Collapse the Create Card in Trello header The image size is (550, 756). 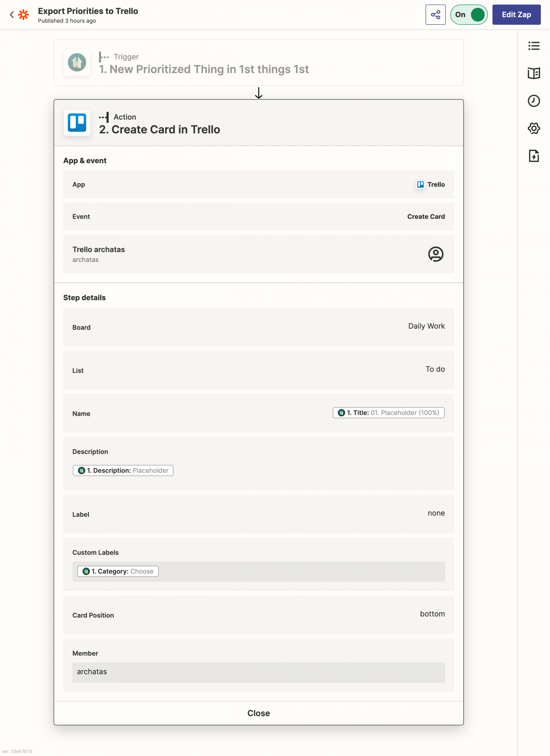[x=258, y=123]
